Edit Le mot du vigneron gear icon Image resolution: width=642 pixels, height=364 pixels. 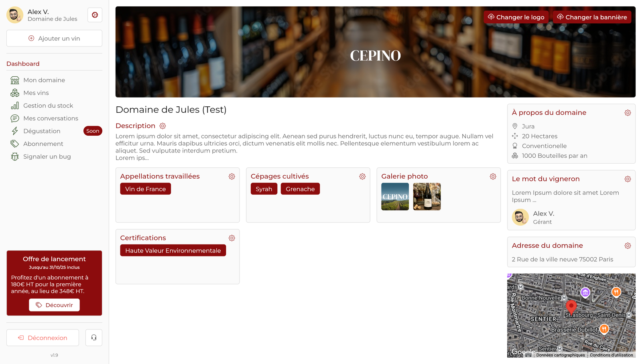pyautogui.click(x=628, y=179)
